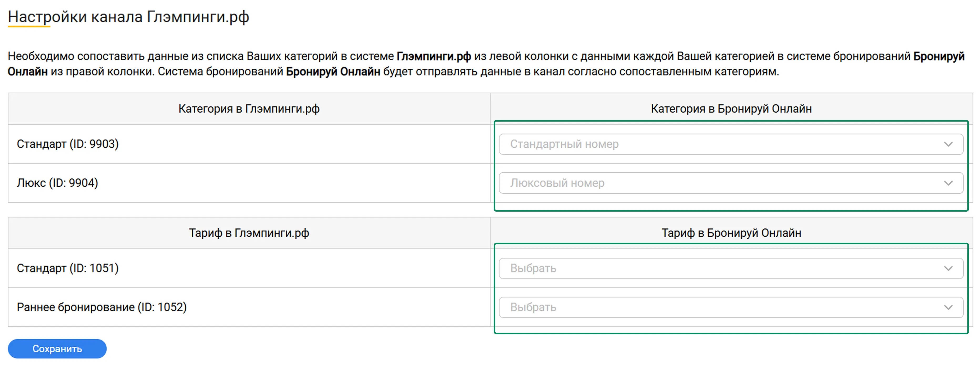Click chevron in Раннее бронирование tariff row
Screen dimensions: 980x369
pyautogui.click(x=948, y=307)
